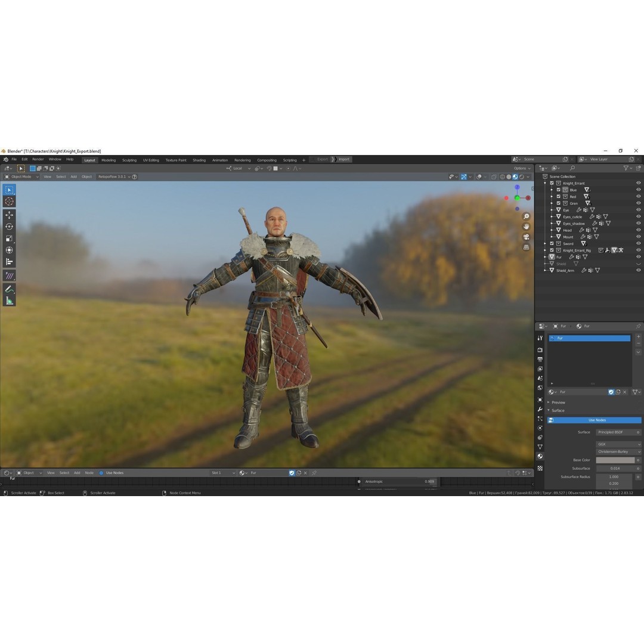Click outliner search magnifier icon
This screenshot has height=644, width=644.
[x=572, y=168]
